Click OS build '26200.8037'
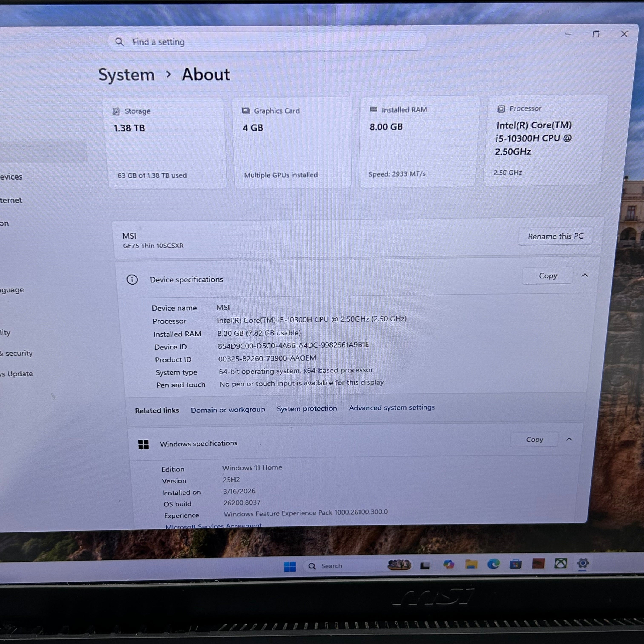Screen dimensions: 644x644 point(242,502)
